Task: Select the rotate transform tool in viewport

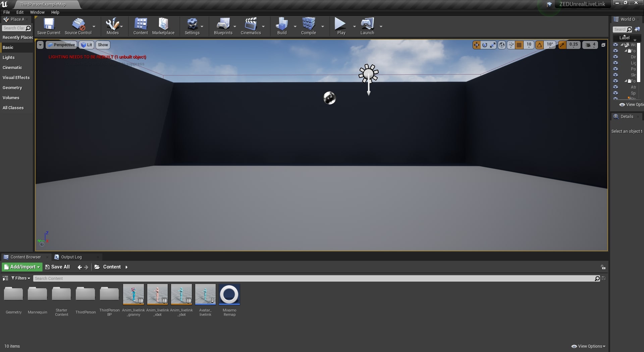Action: [485, 45]
